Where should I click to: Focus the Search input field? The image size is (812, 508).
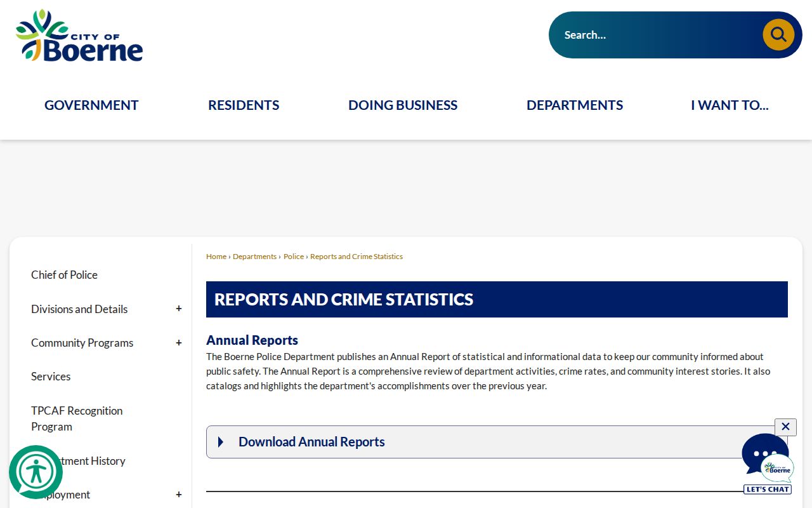click(657, 35)
